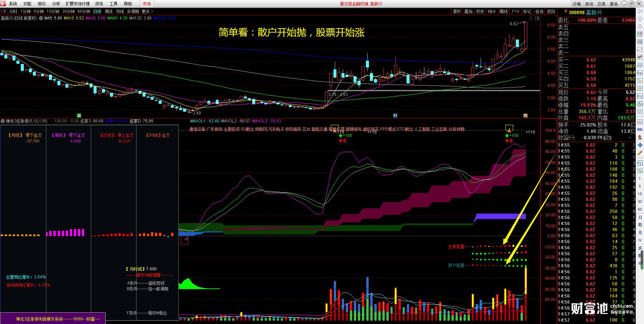This screenshot has width=644, height=324.
Task: Click the circle-in-square icon in sidebar
Action: (x=640, y=112)
